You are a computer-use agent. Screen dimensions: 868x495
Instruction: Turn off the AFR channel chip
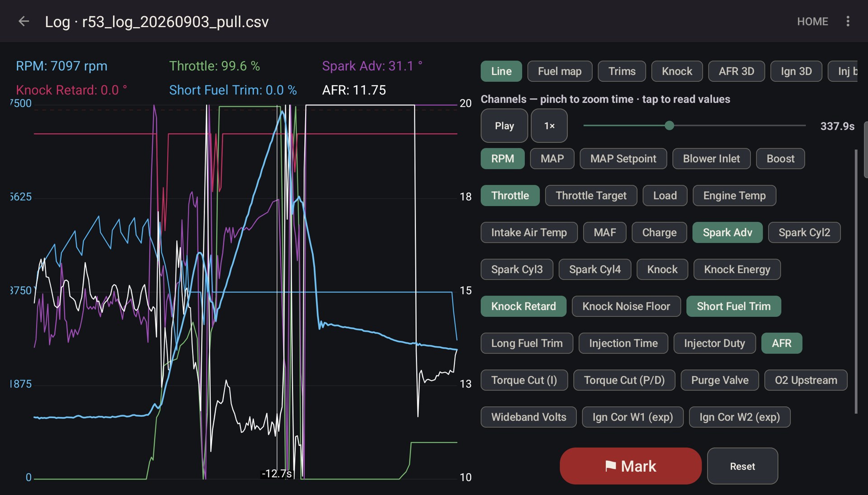click(x=782, y=343)
